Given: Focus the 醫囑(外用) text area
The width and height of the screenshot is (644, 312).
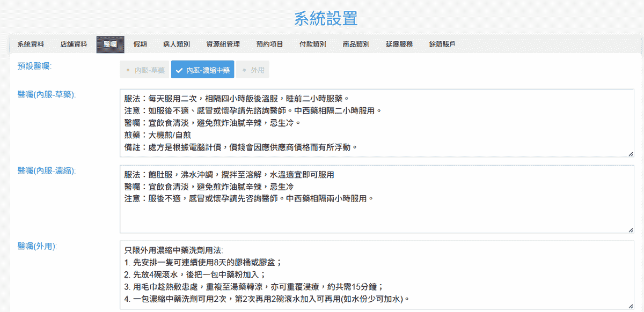Looking at the screenshot, I should click(377, 275).
